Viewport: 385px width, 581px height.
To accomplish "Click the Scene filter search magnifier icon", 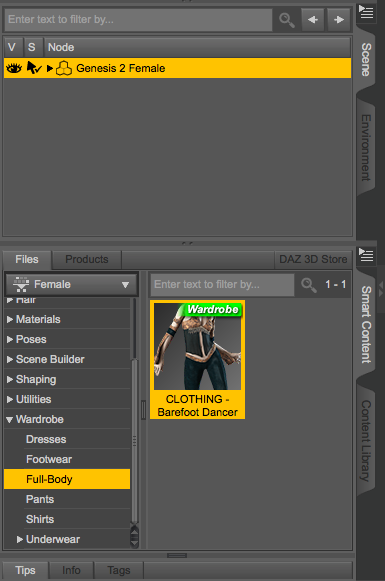I will (287, 20).
